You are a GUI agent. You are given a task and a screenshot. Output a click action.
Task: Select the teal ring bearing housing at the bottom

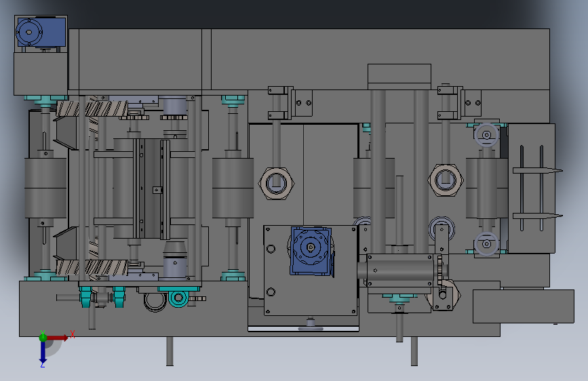(178, 298)
